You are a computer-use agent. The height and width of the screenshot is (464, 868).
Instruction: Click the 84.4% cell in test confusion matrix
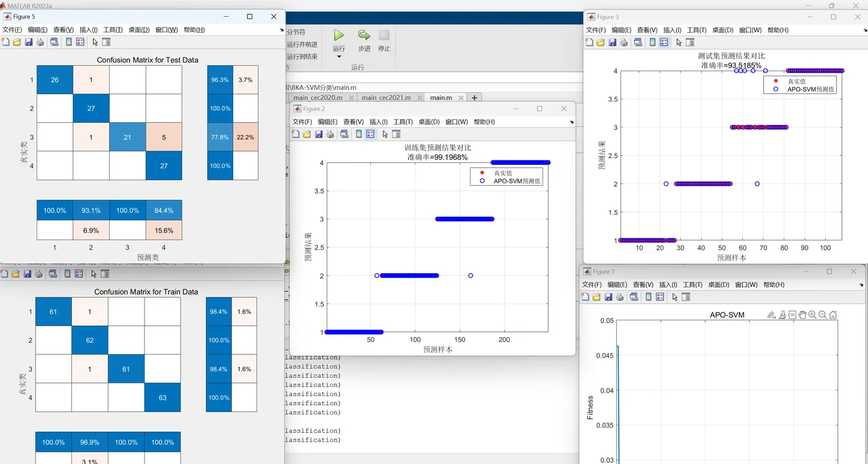tap(164, 211)
